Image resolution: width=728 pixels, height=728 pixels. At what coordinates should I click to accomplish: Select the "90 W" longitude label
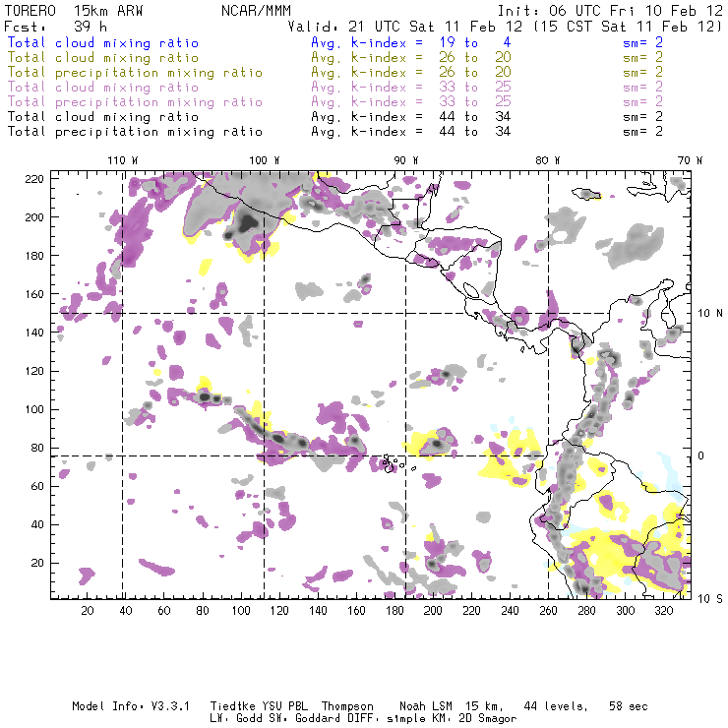[x=406, y=160]
